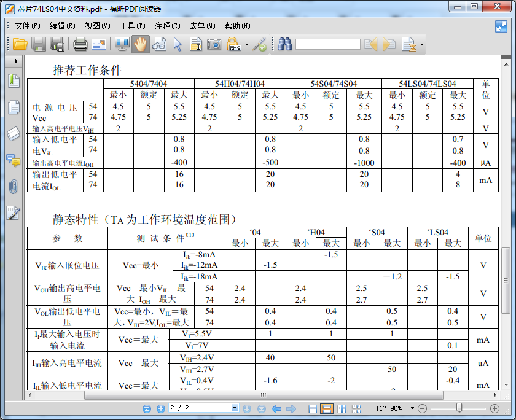Screen dimensions: 516x420
Task: Find previous result arrow icon
Action: point(371,44)
